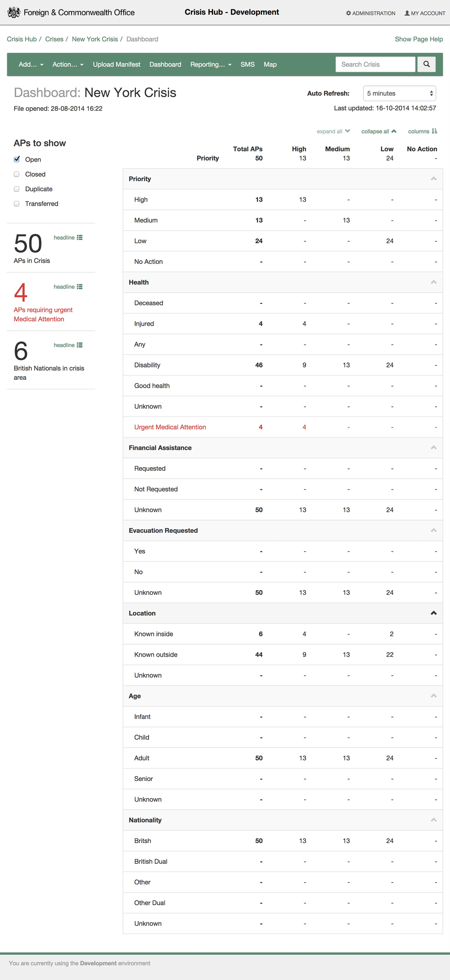This screenshot has height=980, width=450.
Task: Open the Reporting... dropdown menu
Action: pyautogui.click(x=211, y=65)
